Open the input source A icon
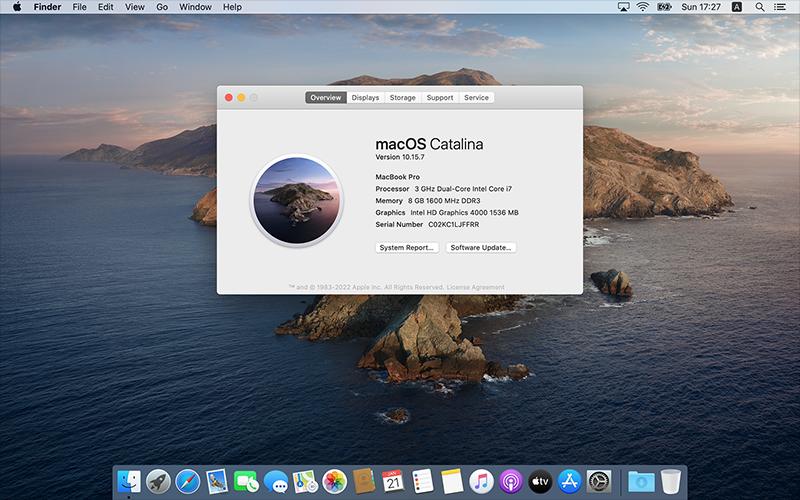The width and height of the screenshot is (800, 500). (x=737, y=7)
